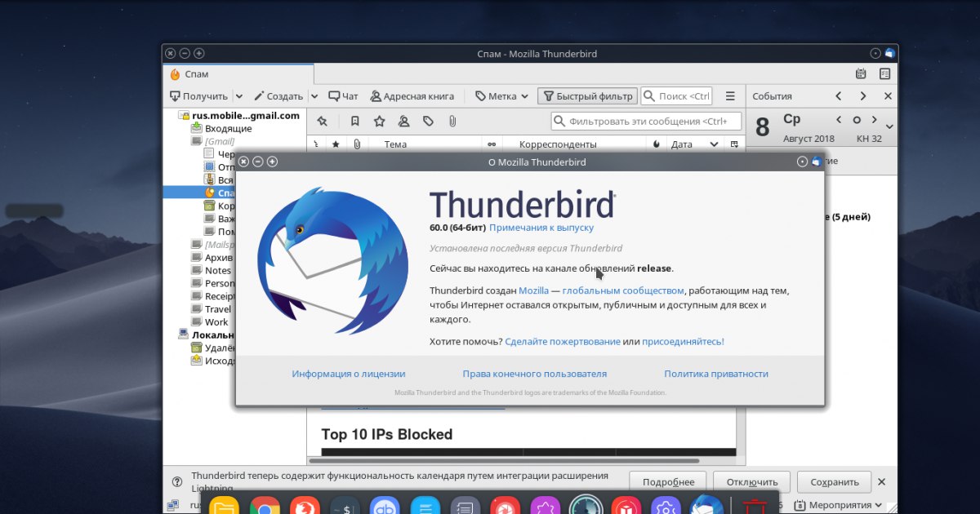
Task: Select the Notes folder
Action: [217, 270]
